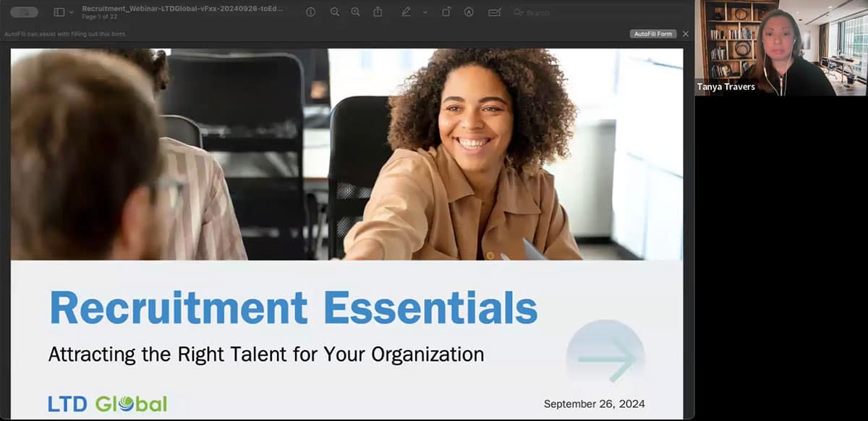This screenshot has width=868, height=421.
Task: Open the sidebar view options chevron
Action: click(71, 12)
